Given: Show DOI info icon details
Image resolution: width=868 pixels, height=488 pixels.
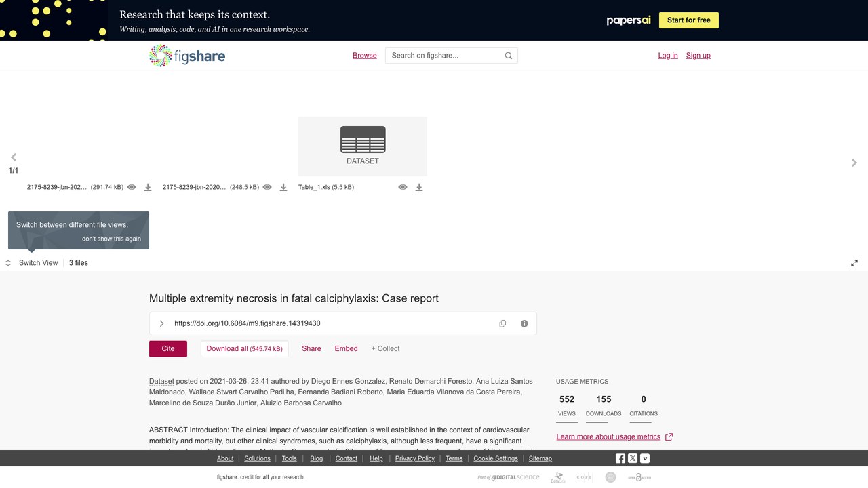Looking at the screenshot, I should 524,323.
